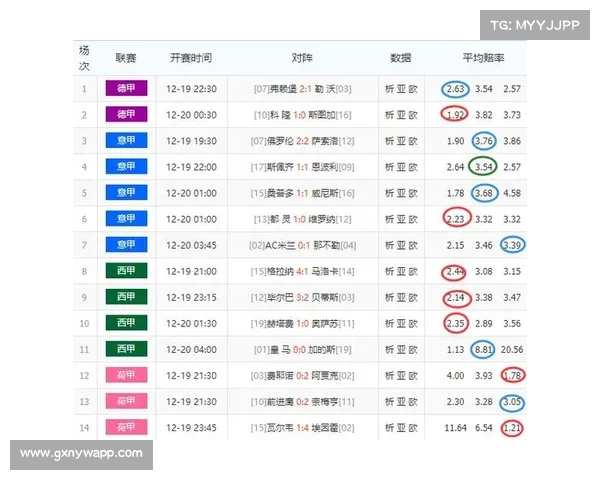Select the 平均赔率 column header
The height and width of the screenshot is (480, 600).
[483, 58]
